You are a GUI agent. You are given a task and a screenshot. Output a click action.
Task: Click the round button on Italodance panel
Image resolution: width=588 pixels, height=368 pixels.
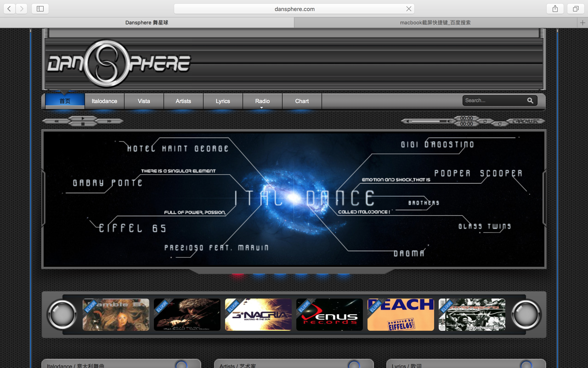[x=181, y=364]
